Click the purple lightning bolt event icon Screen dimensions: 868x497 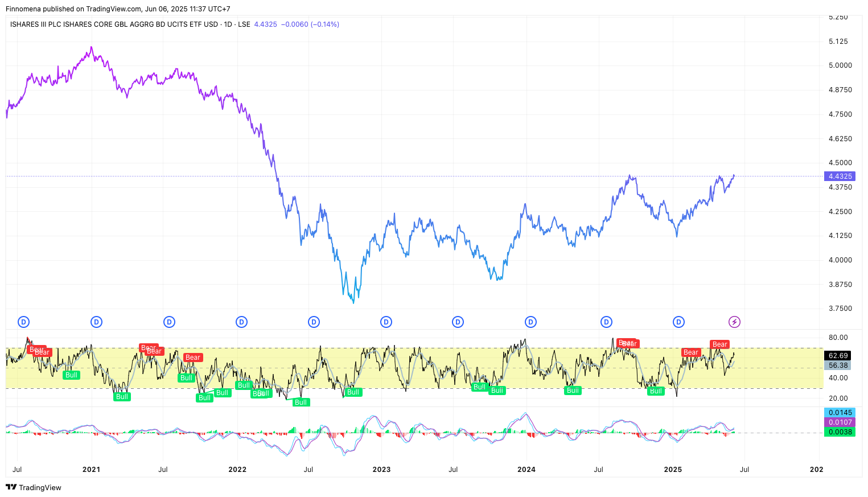tap(734, 322)
